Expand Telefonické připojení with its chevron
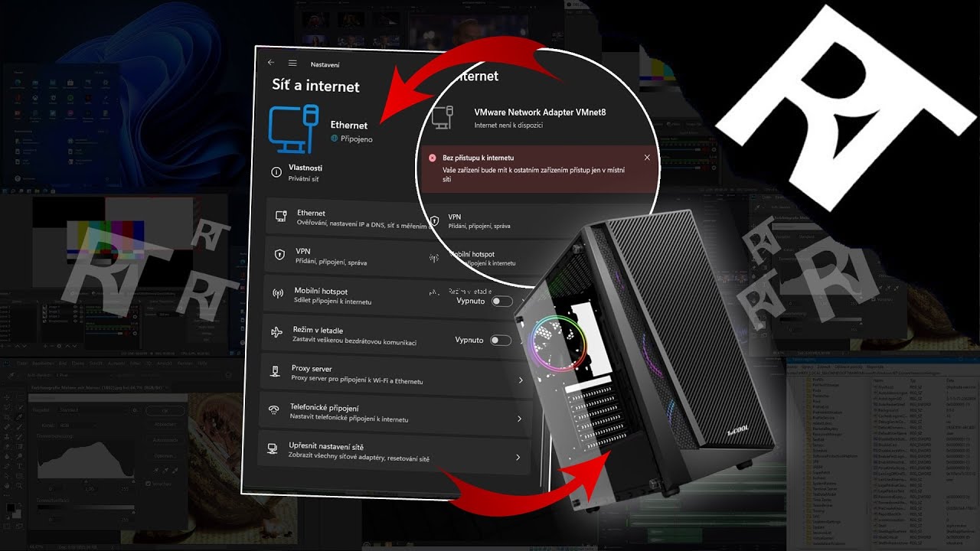Screen dimensions: 980x551 click(x=519, y=419)
